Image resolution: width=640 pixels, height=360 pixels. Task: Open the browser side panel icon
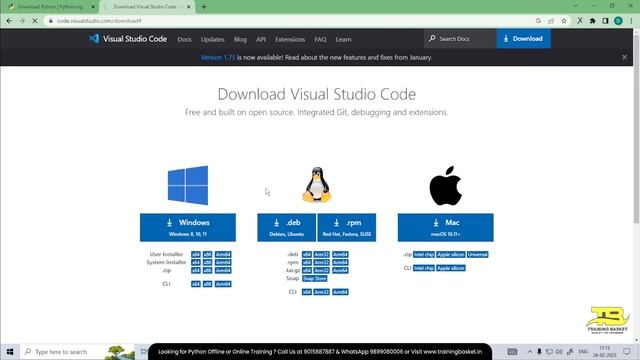coord(605,21)
